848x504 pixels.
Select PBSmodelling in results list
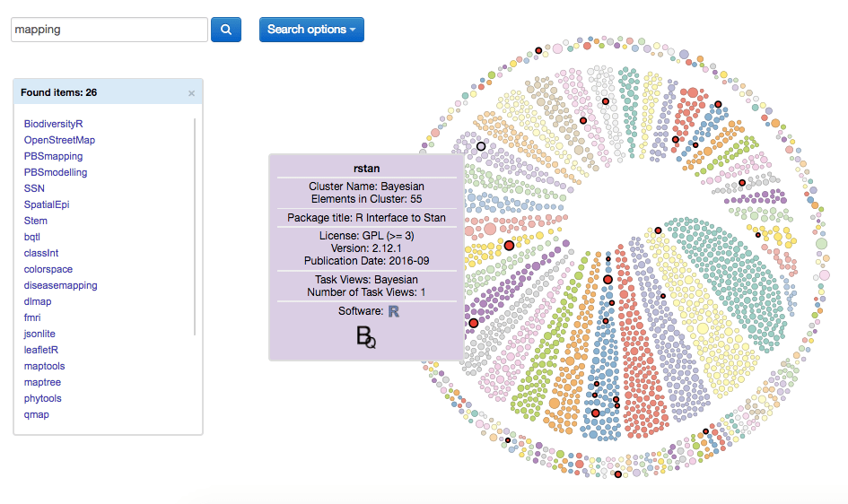pos(56,172)
